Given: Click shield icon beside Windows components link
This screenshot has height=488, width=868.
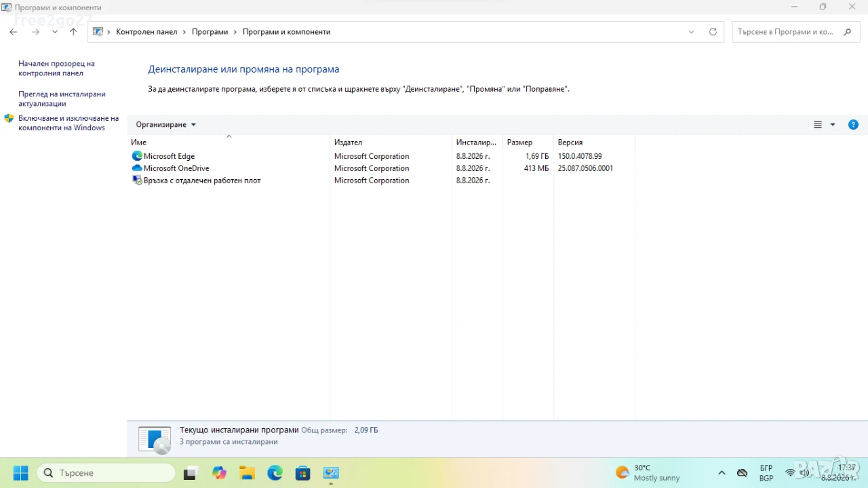Looking at the screenshot, I should pyautogui.click(x=9, y=118).
